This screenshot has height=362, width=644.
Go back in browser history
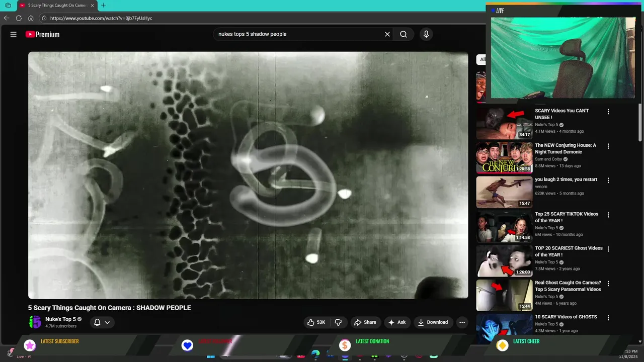coord(7,18)
